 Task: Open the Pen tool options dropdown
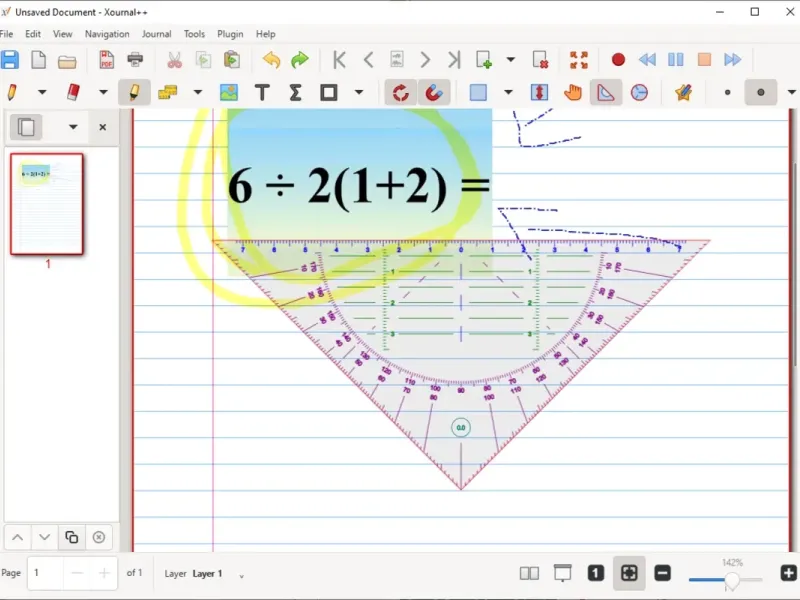42,92
